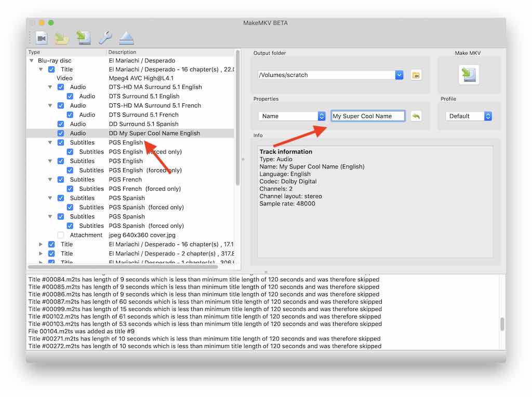
Task: Collapse the DTS-HD MA English audio node
Action: click(50, 87)
